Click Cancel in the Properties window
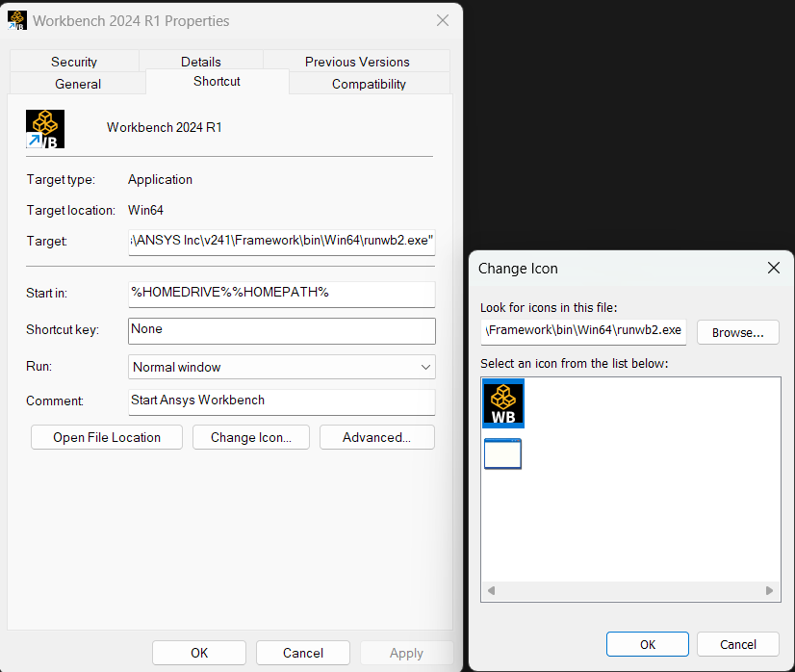The height and width of the screenshot is (672, 795). 303,653
